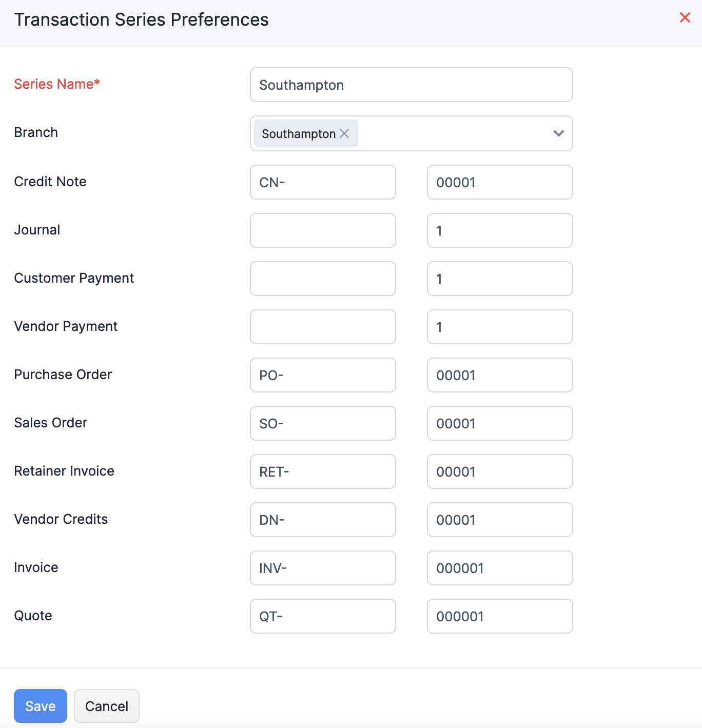Viewport: 702px width, 728px height.
Task: Remove the Southampton branch chip
Action: [344, 133]
